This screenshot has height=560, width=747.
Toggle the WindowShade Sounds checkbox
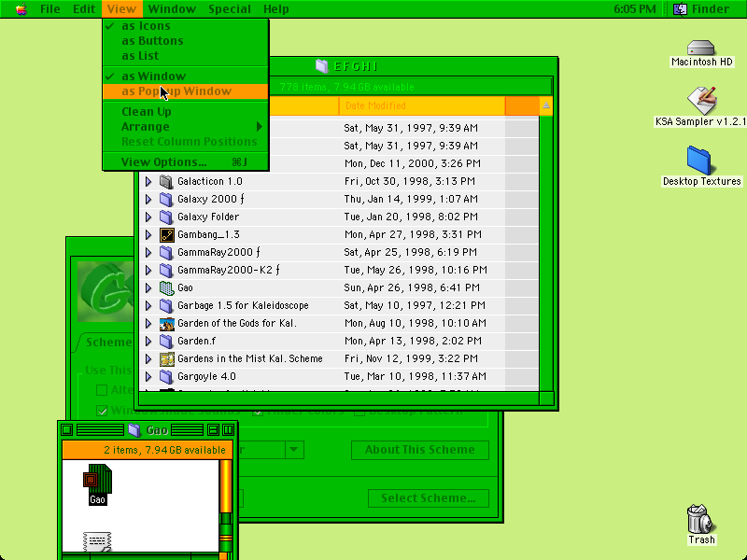102,411
